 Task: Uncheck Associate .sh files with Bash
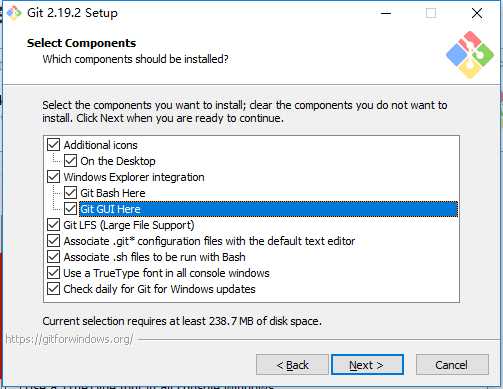[x=53, y=257]
